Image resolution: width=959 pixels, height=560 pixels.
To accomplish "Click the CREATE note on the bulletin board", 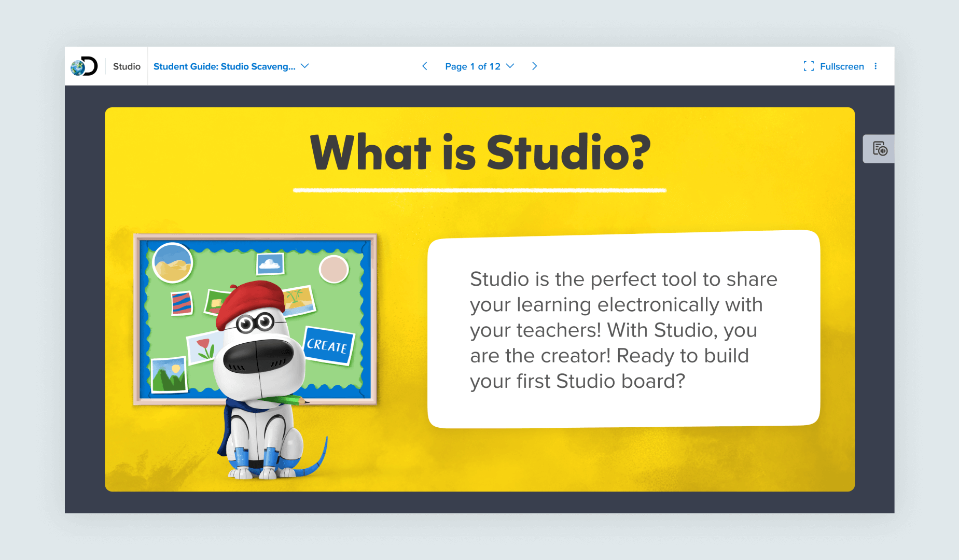I will point(328,345).
